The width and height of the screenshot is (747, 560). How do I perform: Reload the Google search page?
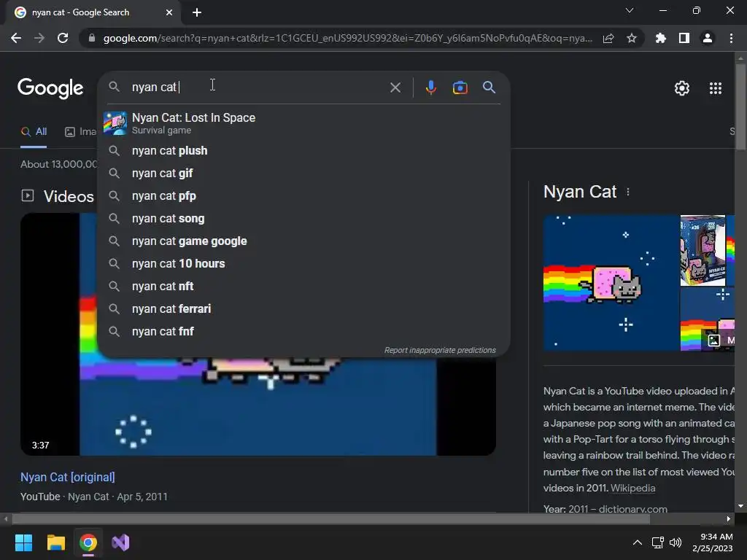point(63,38)
